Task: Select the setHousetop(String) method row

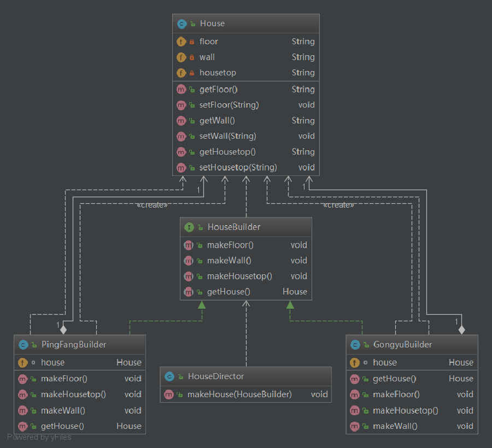Action: (238, 167)
